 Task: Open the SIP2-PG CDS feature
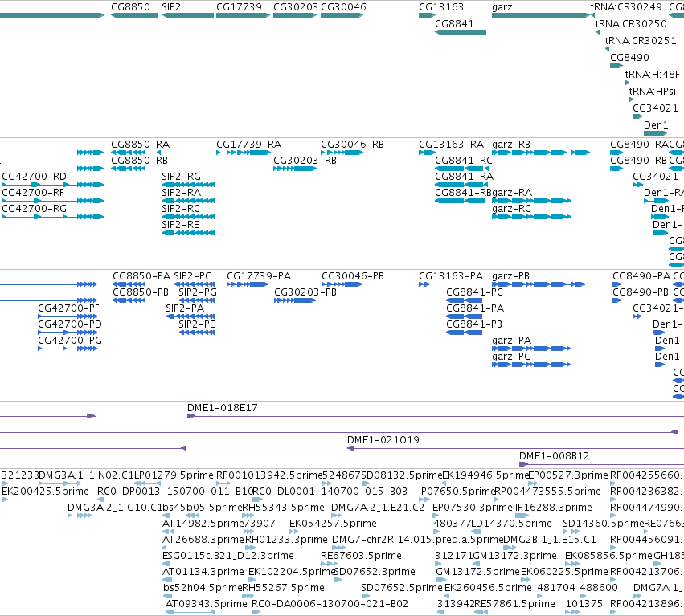pos(197,300)
